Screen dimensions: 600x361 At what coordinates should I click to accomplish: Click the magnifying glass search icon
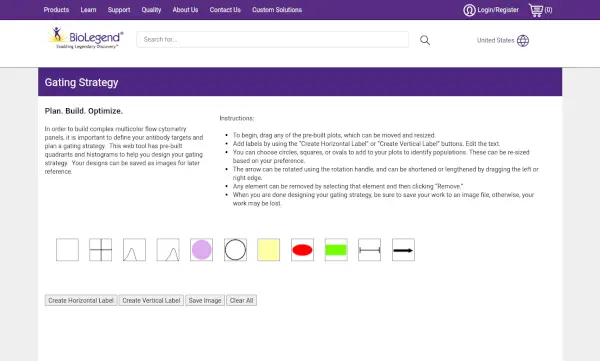click(x=425, y=40)
